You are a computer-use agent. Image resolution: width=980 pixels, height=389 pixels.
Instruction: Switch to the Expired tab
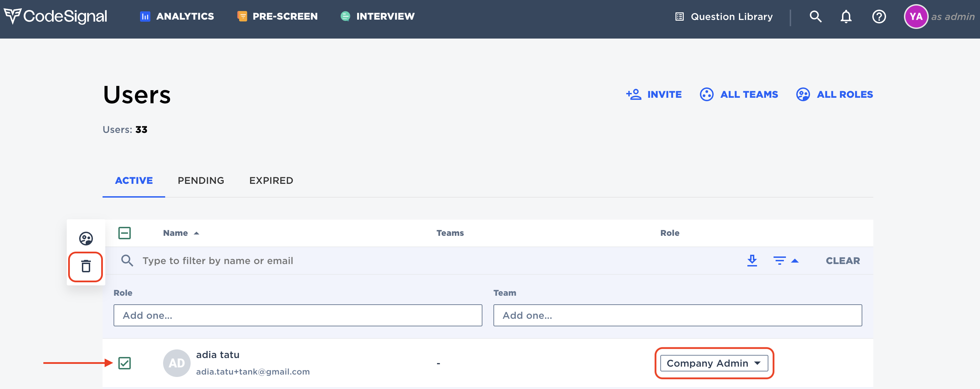270,180
